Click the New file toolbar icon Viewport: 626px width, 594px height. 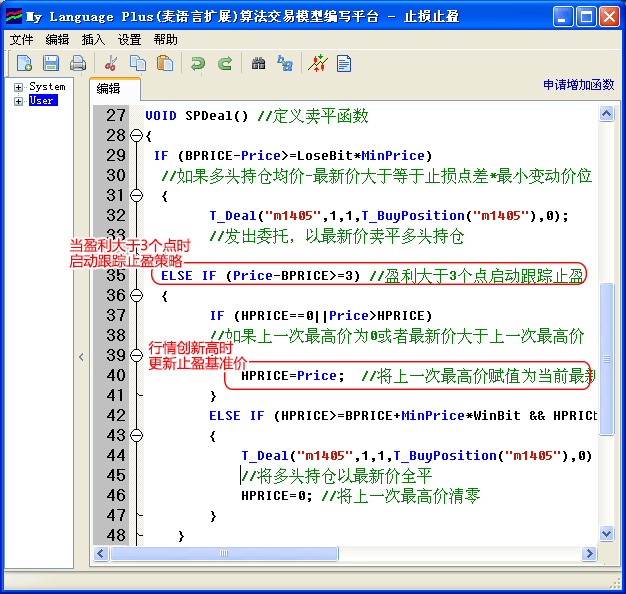pyautogui.click(x=25, y=64)
